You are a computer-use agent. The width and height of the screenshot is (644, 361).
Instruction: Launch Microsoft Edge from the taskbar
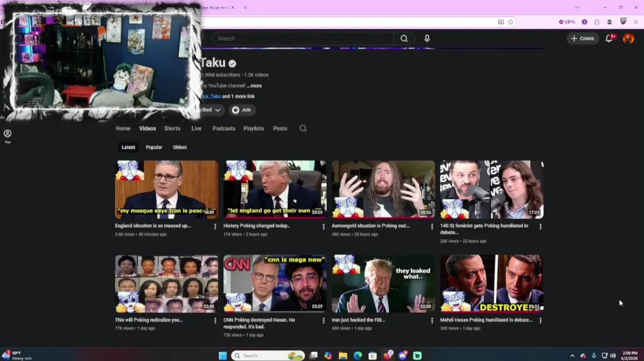(358, 356)
